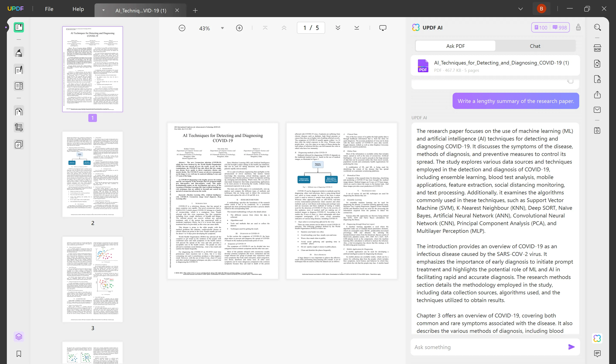
Task: Open the Comment highlighter tool in left sidebar
Action: [x=19, y=53]
